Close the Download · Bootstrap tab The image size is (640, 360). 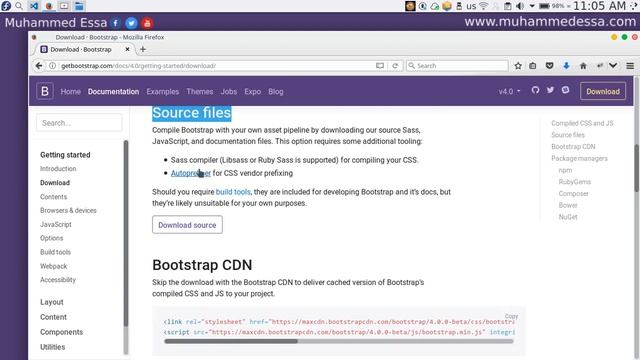pos(127,49)
